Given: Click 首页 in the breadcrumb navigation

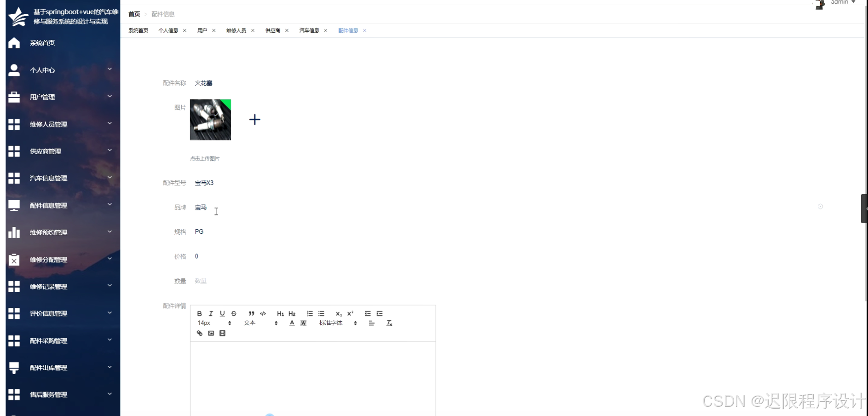Looking at the screenshot, I should 134,14.
